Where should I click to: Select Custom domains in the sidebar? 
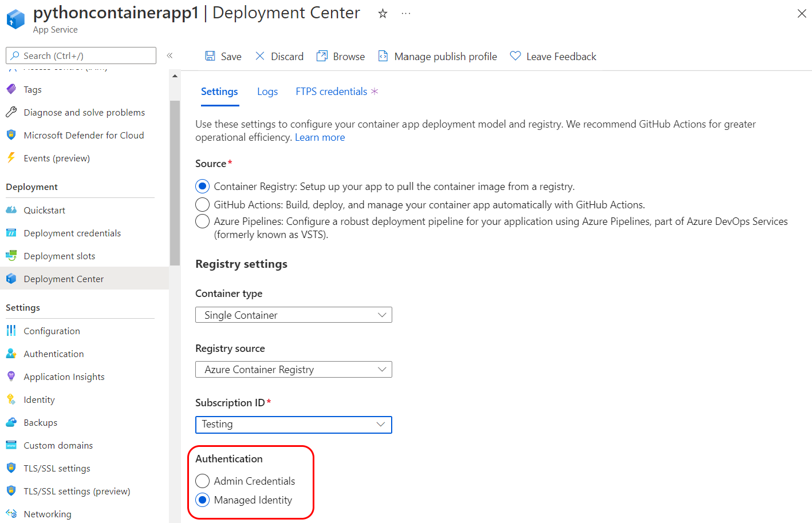point(58,445)
